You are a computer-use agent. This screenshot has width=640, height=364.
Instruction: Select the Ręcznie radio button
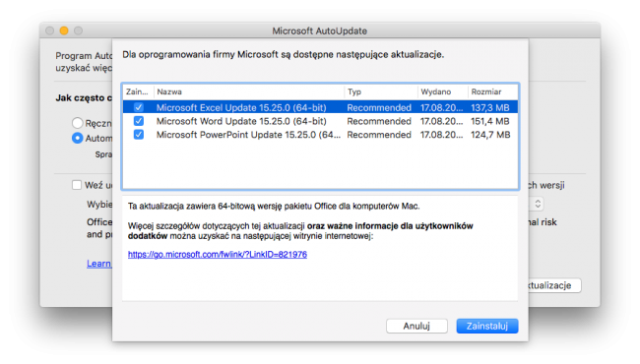(x=77, y=123)
